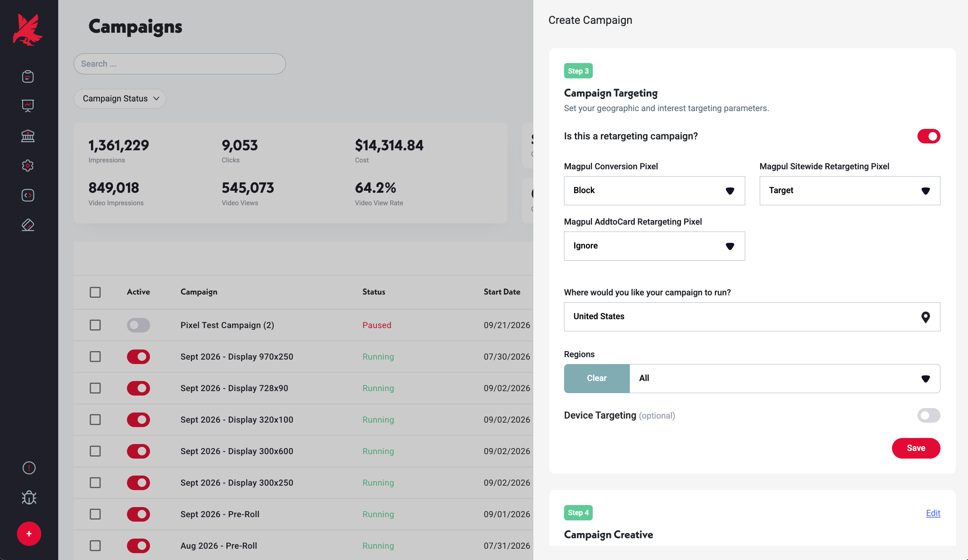
Task: Click the Clear regions button
Action: pyautogui.click(x=597, y=379)
